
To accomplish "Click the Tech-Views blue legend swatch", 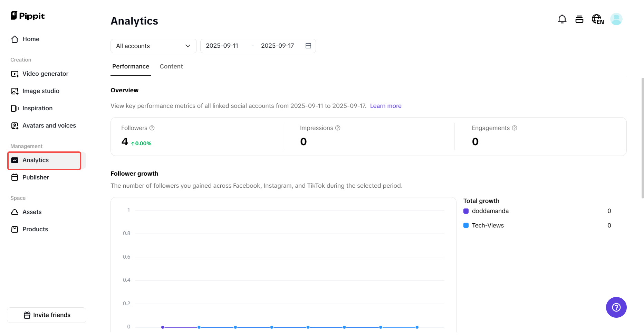I will pos(466,225).
